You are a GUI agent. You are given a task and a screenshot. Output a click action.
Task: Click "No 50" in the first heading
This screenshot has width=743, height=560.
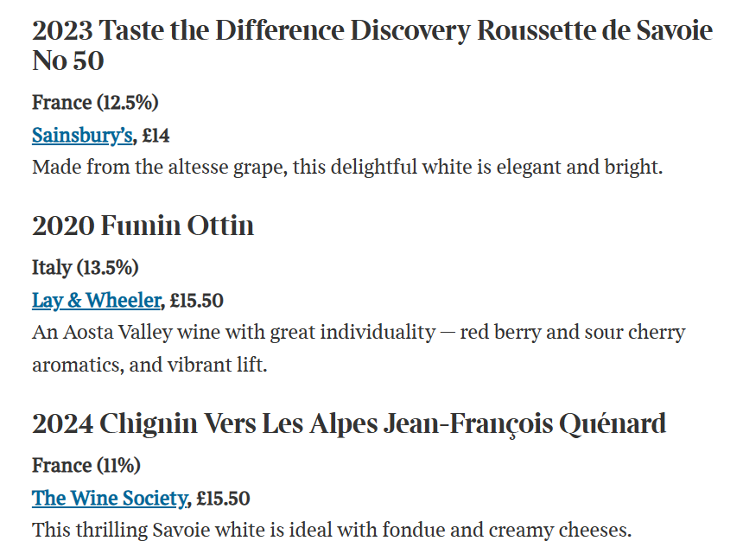[x=68, y=61]
